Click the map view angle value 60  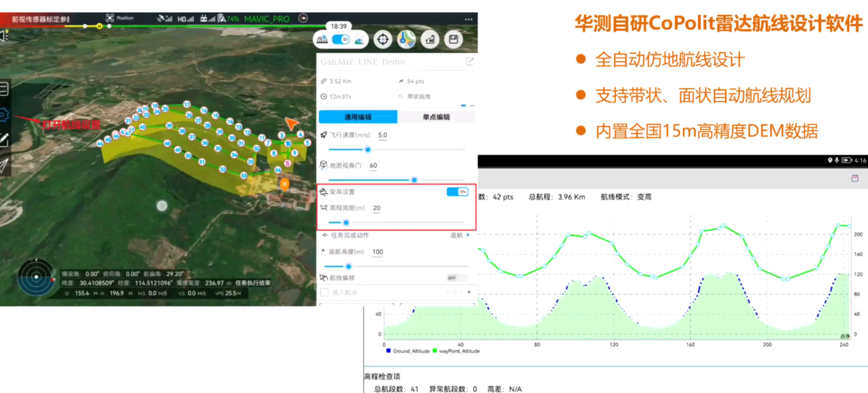coord(373,165)
